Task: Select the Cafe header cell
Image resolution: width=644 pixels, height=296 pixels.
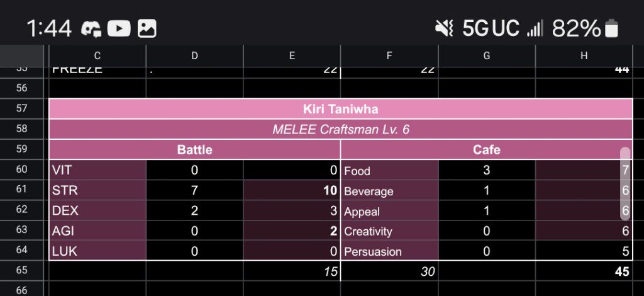Action: [x=486, y=150]
